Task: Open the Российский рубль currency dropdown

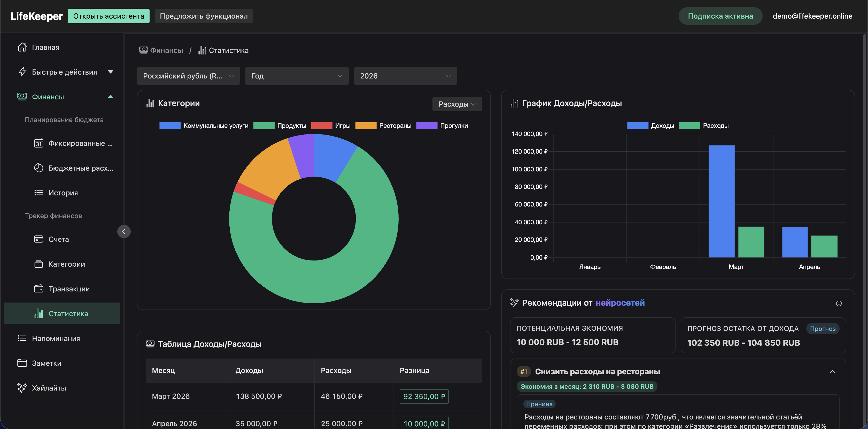Action: [x=188, y=76]
